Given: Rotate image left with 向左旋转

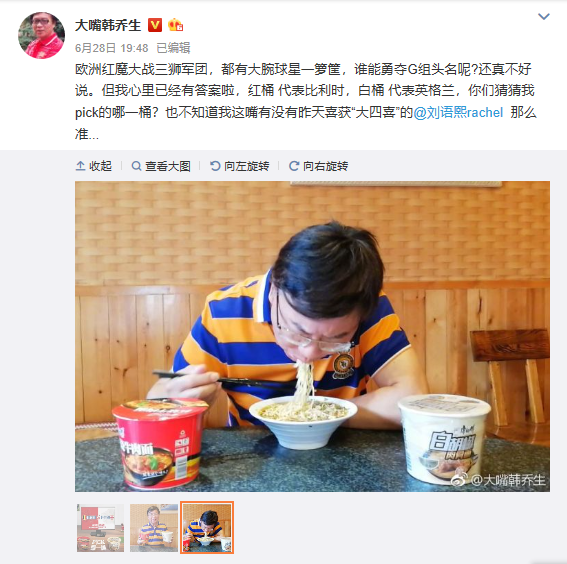Looking at the screenshot, I should click(x=240, y=166).
